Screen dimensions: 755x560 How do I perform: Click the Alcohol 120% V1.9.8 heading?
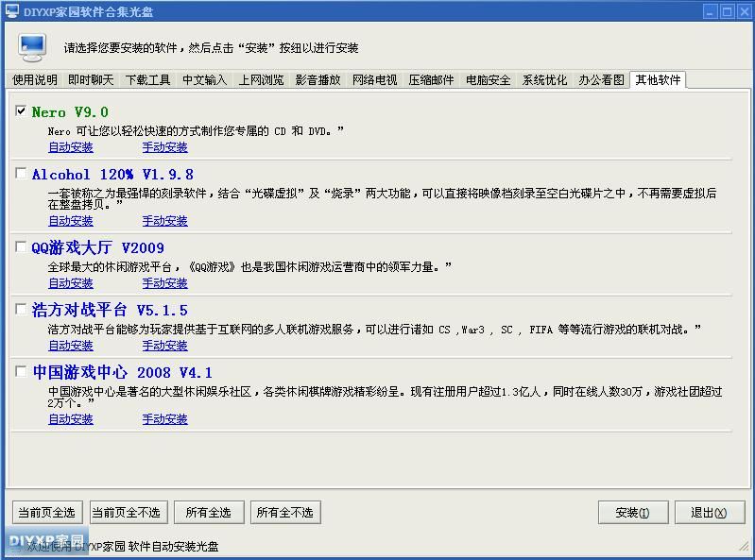112,174
